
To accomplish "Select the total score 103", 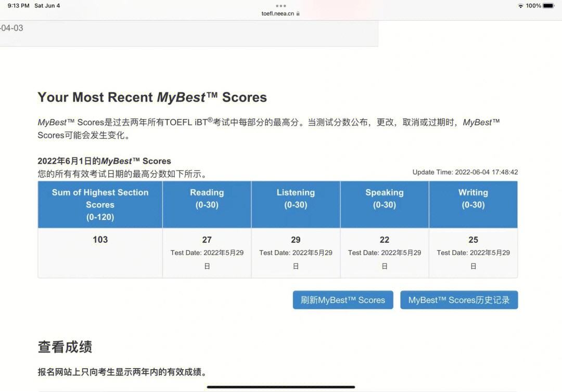I will (100, 240).
